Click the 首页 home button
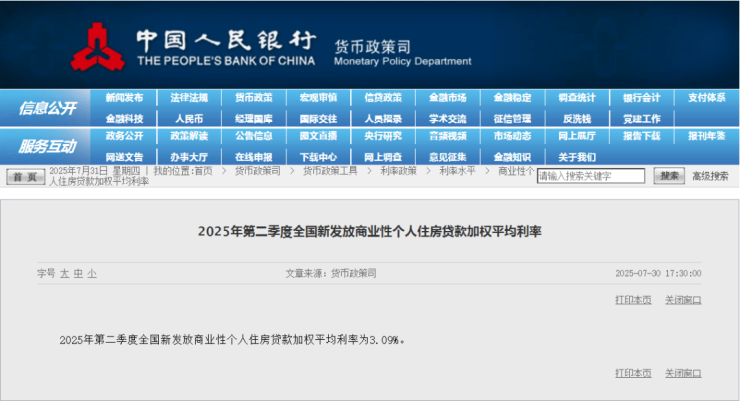 coord(27,176)
